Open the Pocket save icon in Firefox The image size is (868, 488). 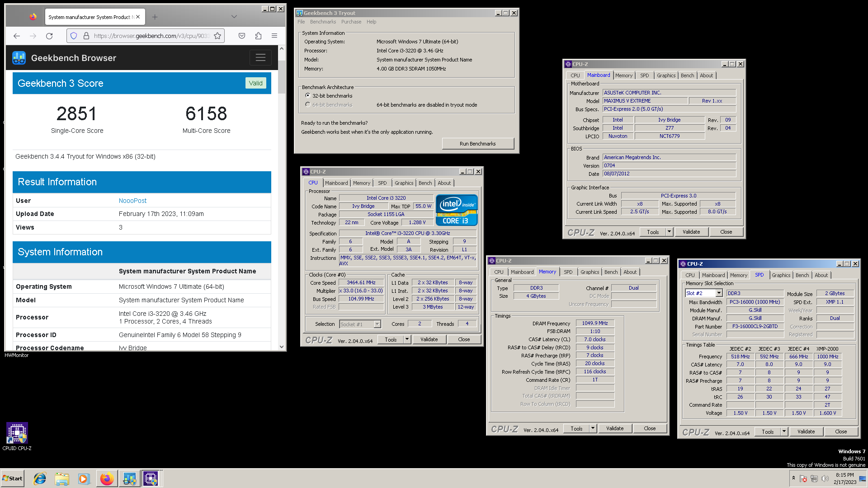click(x=242, y=36)
